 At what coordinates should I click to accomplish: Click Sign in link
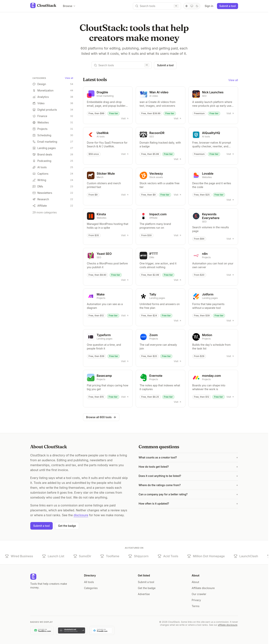click(211, 6)
